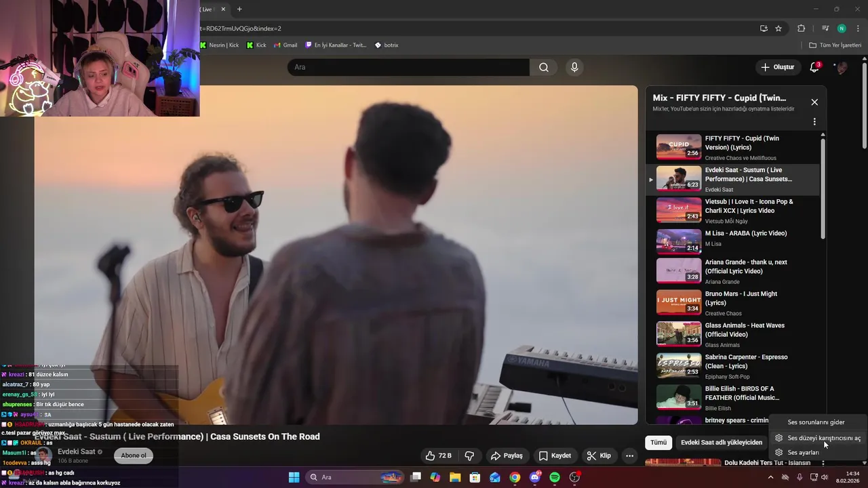Open more video actions ellipsis
Screen dimensions: 868x488
coord(629,455)
